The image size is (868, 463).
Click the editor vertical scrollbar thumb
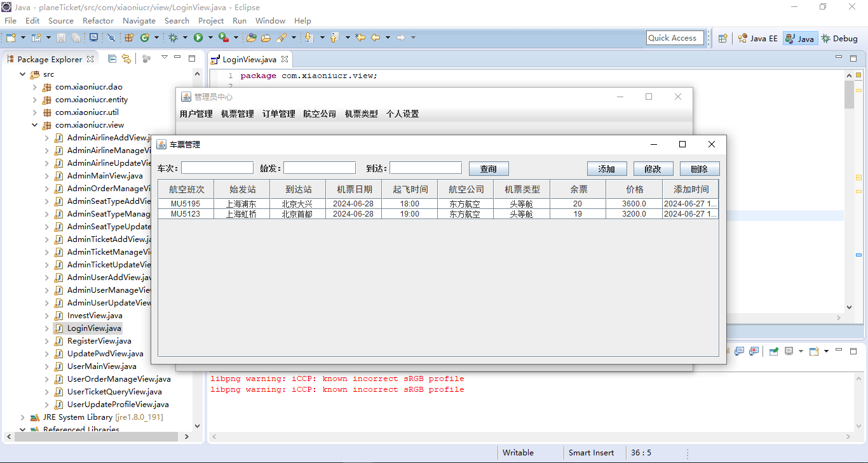pyautogui.click(x=849, y=95)
